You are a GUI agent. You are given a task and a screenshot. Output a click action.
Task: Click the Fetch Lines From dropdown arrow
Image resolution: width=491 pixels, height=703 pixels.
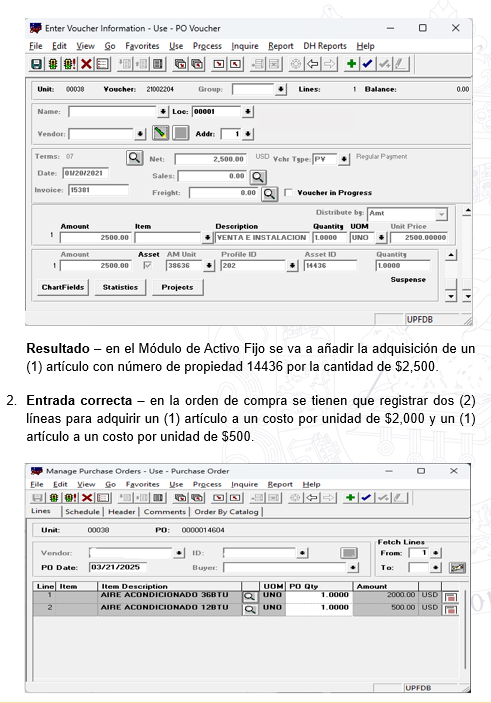tap(435, 553)
